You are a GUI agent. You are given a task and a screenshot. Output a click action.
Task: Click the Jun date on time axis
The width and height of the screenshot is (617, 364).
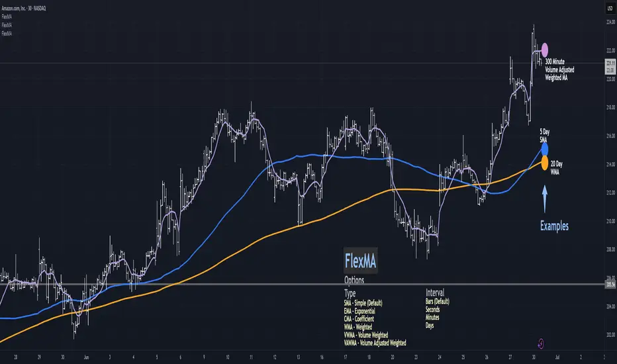[x=86, y=357]
